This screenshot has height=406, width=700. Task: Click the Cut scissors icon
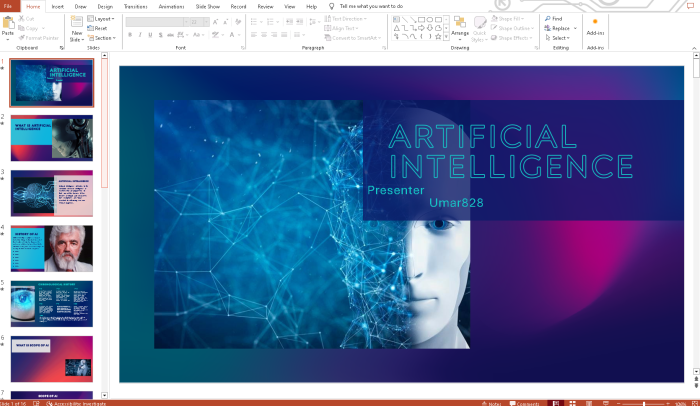[x=22, y=19]
